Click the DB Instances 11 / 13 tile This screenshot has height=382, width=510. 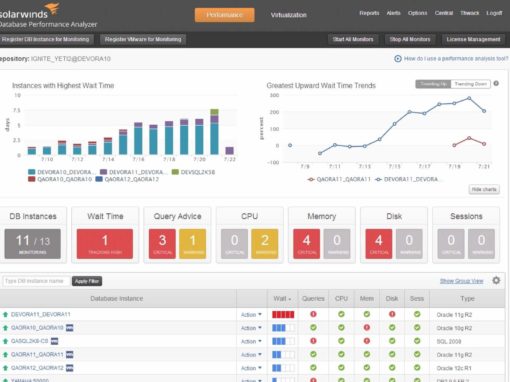(33, 244)
